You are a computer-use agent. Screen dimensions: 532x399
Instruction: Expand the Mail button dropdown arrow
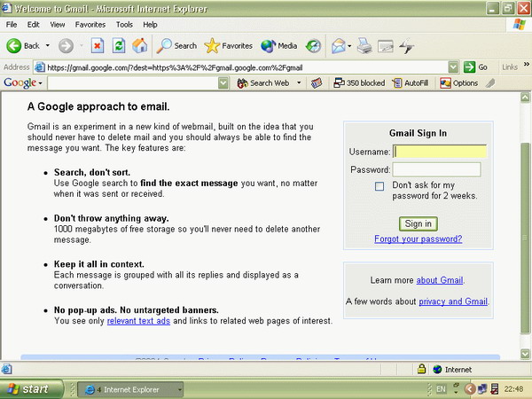coord(349,46)
